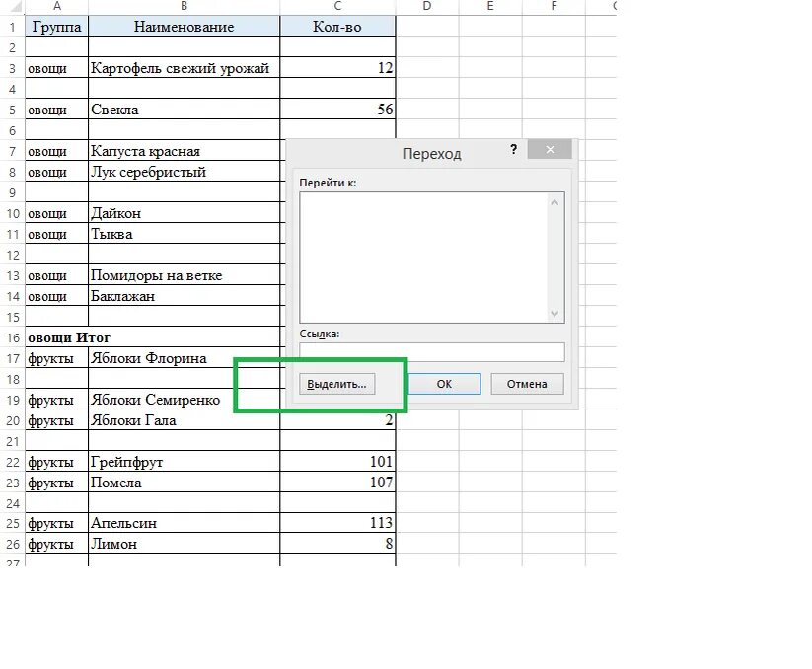Select cell Картофель свежий урожай
This screenshot has width=812, height=669.
point(184,68)
